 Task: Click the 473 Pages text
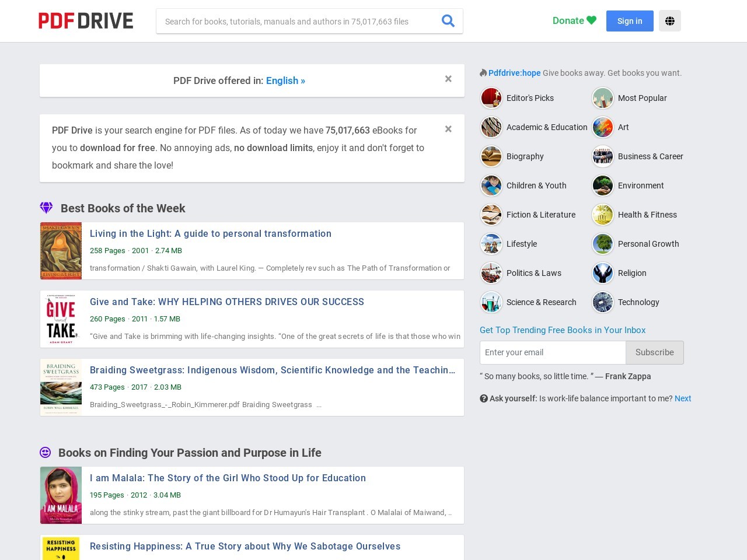(x=107, y=387)
